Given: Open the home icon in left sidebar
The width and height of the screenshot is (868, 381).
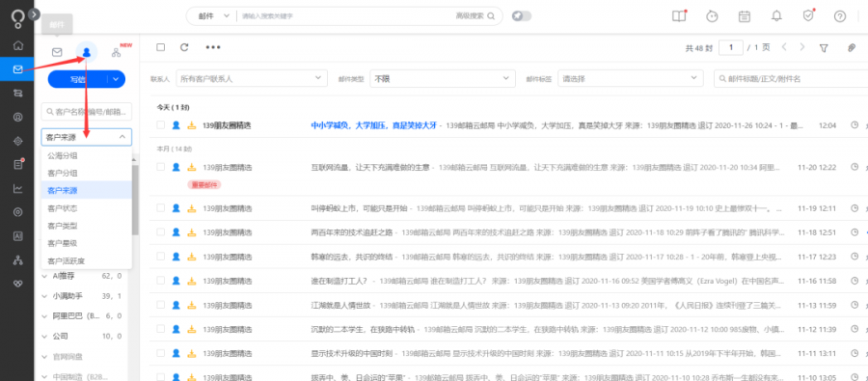Looking at the screenshot, I should pyautogui.click(x=18, y=45).
